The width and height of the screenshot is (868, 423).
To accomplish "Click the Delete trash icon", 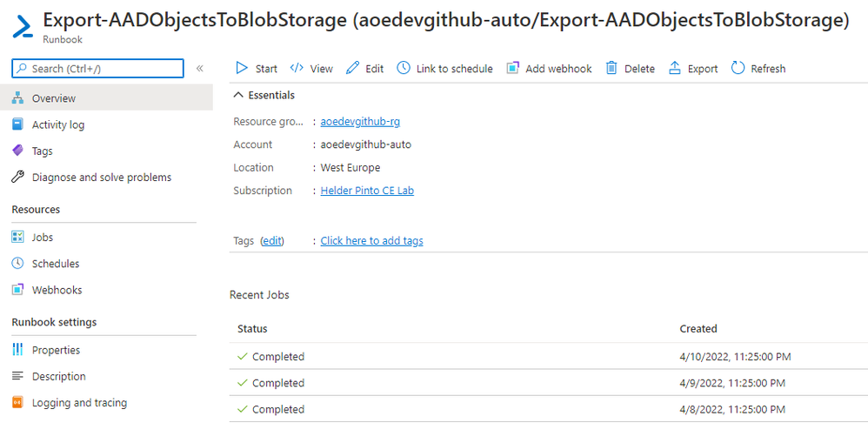I will point(611,68).
